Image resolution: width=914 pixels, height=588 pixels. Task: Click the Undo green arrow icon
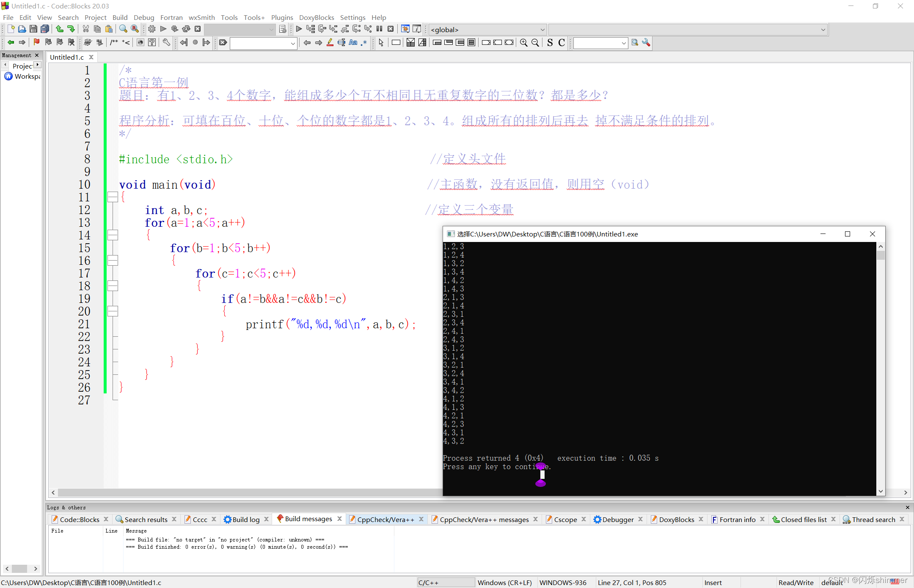click(60, 29)
